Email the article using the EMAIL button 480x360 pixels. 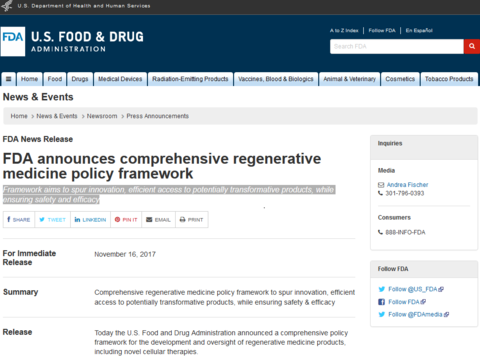coord(159,220)
